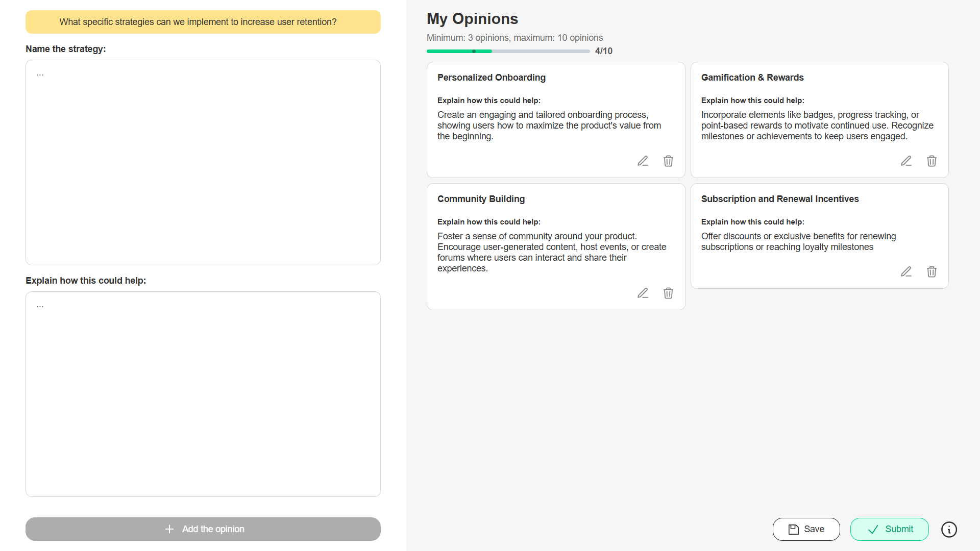This screenshot has width=980, height=551.
Task: Delete the Gamification & Rewards opinion
Action: tap(932, 161)
